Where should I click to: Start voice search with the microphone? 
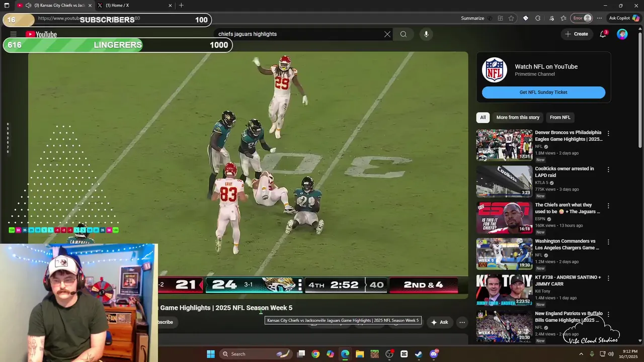coord(426,34)
